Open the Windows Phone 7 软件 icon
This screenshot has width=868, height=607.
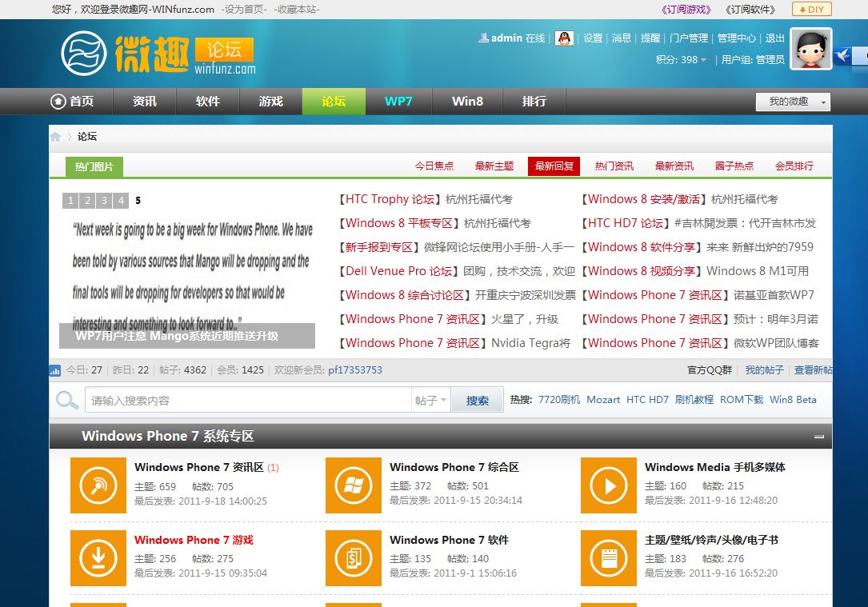coord(353,557)
